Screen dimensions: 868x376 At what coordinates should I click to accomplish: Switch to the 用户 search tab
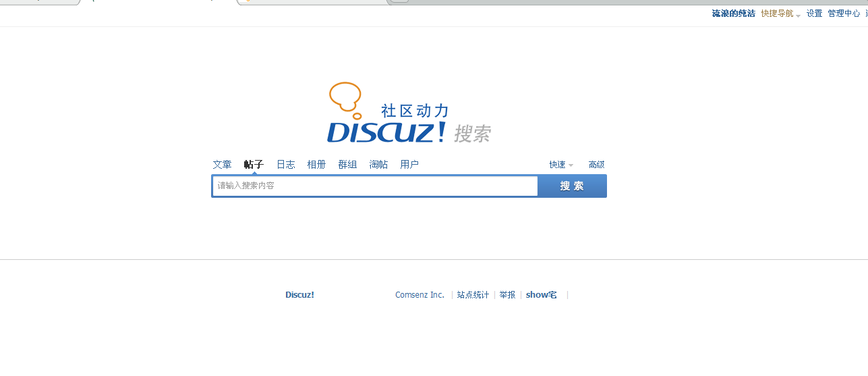(x=409, y=165)
